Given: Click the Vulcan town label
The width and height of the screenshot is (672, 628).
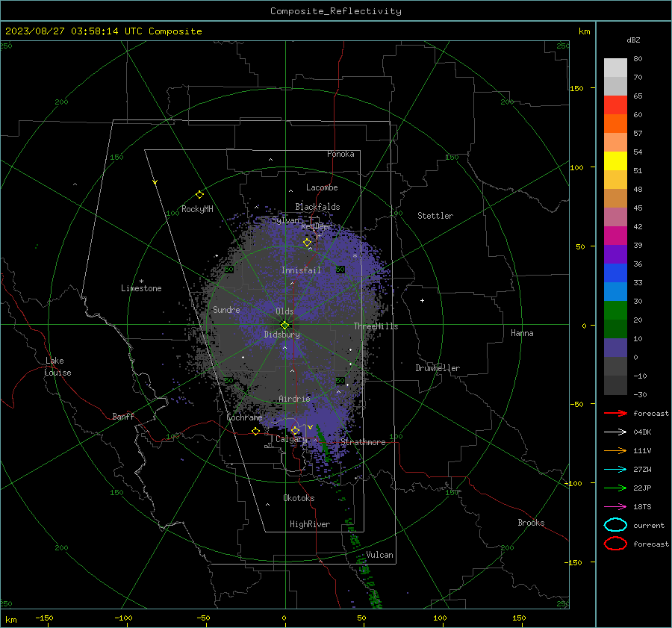Looking at the screenshot, I should 379,555.
